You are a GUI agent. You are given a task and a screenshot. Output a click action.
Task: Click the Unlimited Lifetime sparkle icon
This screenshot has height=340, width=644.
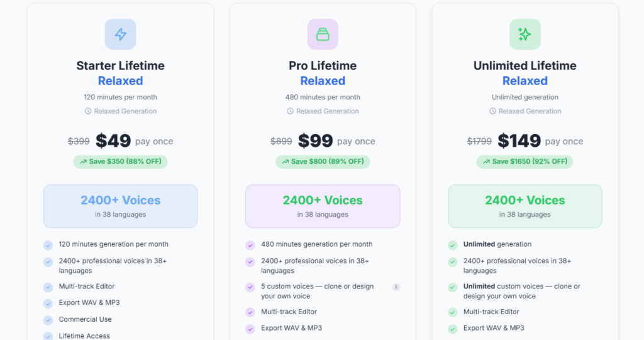coord(525,35)
